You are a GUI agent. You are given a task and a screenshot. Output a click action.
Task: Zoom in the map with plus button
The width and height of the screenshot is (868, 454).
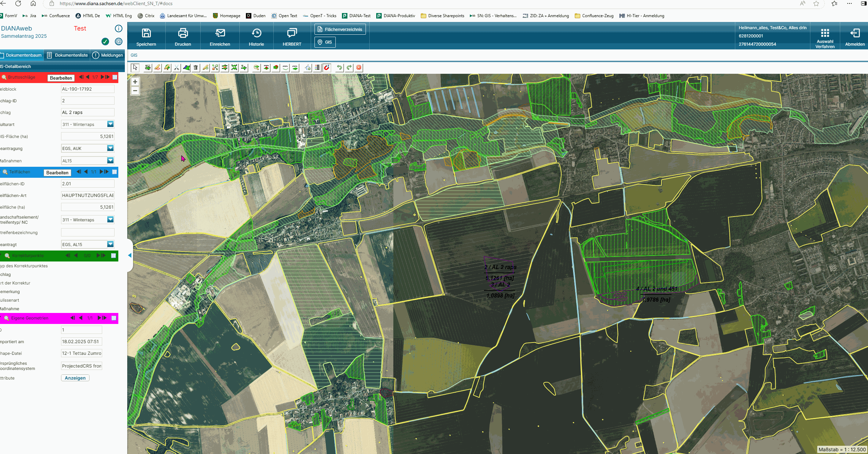tap(135, 82)
